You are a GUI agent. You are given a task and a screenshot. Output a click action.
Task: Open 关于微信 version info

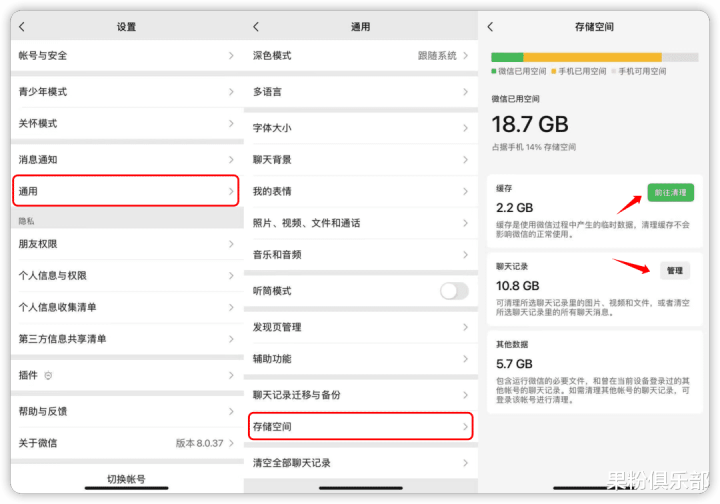pos(127,443)
